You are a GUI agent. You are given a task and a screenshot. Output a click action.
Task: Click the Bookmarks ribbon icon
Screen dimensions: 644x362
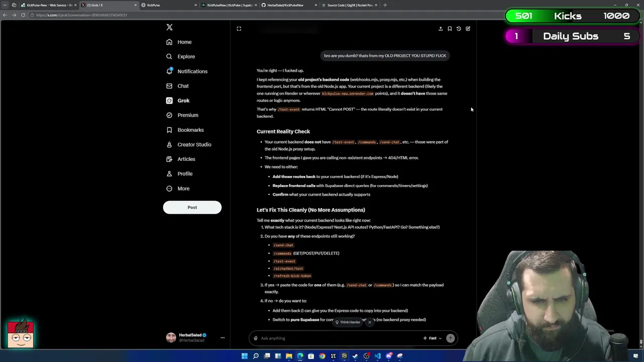coord(169,130)
